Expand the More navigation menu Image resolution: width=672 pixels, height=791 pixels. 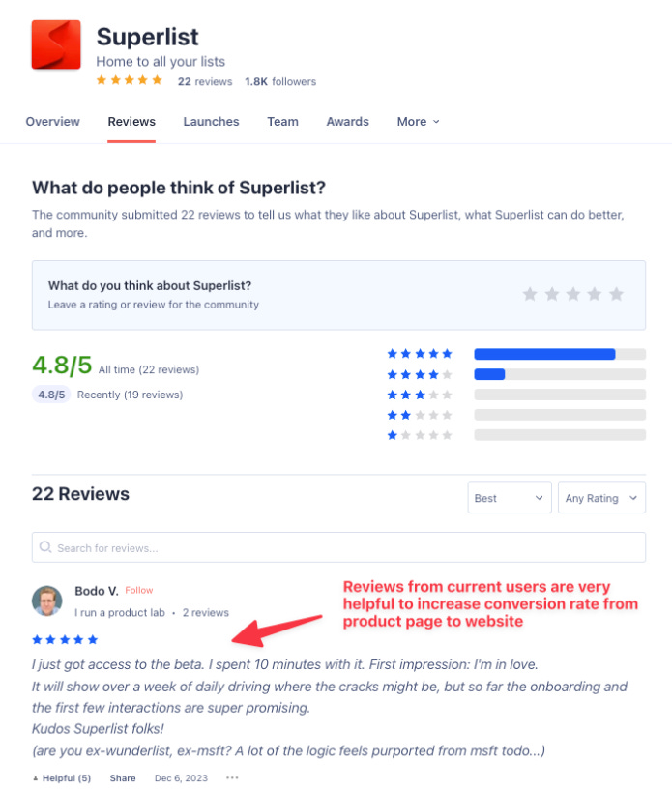click(418, 122)
